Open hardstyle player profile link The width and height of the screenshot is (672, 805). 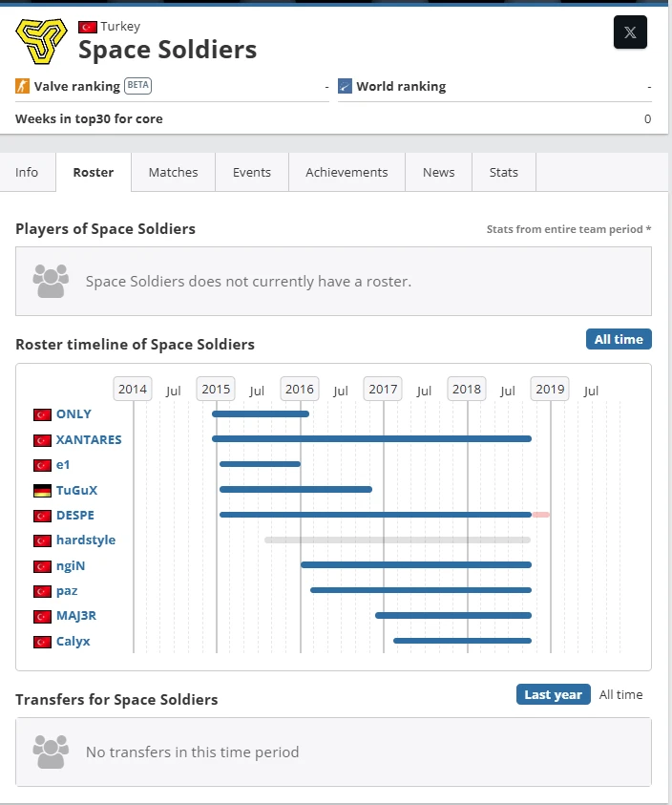pyautogui.click(x=86, y=540)
